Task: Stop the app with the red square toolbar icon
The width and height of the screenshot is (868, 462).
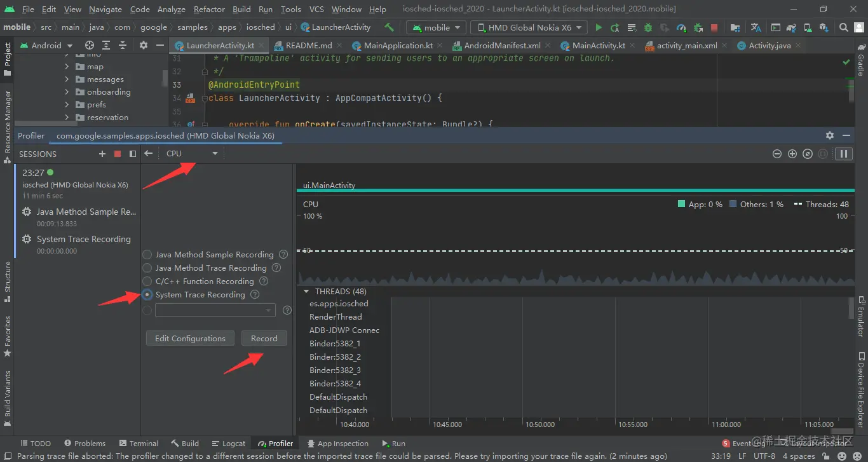Action: tap(714, 27)
